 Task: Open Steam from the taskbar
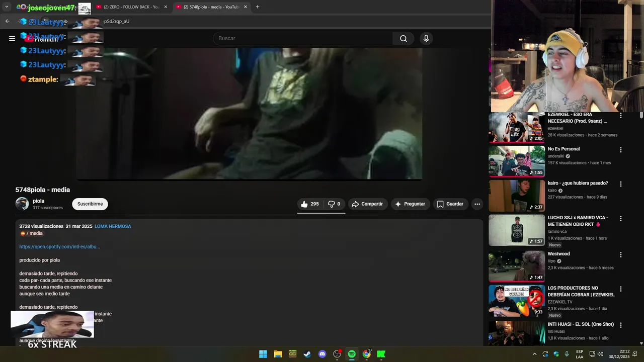[x=307, y=354]
